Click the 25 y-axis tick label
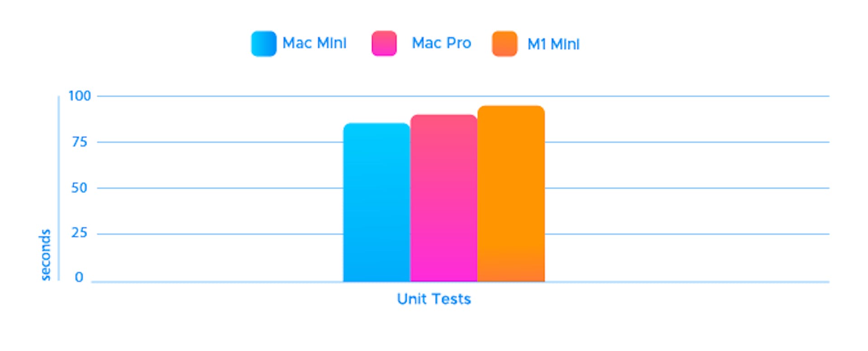The width and height of the screenshot is (868, 351). click(80, 233)
